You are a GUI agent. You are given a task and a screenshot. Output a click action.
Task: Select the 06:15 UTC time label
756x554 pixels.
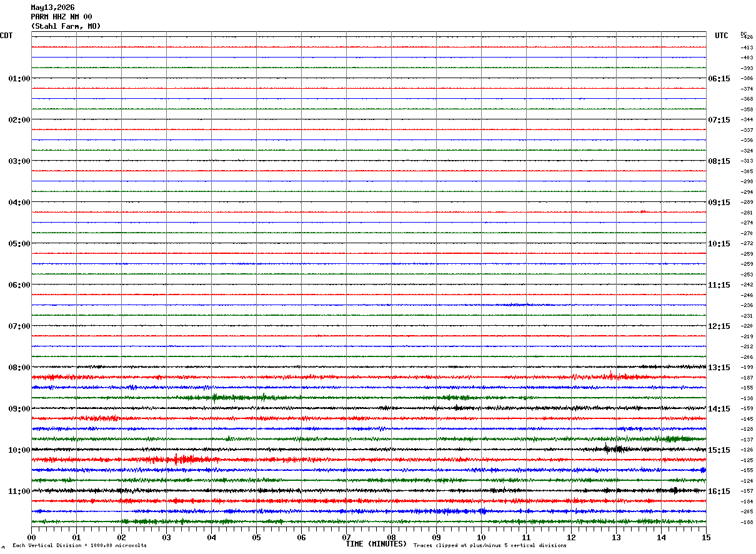click(x=719, y=79)
